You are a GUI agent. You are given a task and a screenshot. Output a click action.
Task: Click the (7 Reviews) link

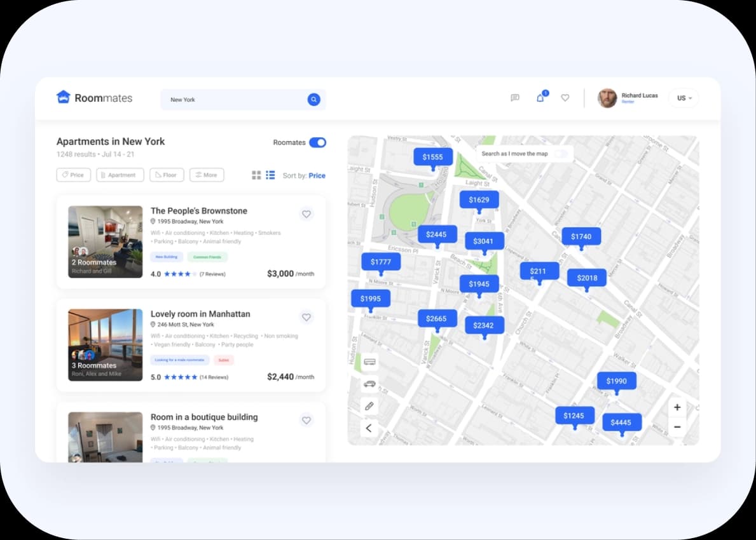212,274
